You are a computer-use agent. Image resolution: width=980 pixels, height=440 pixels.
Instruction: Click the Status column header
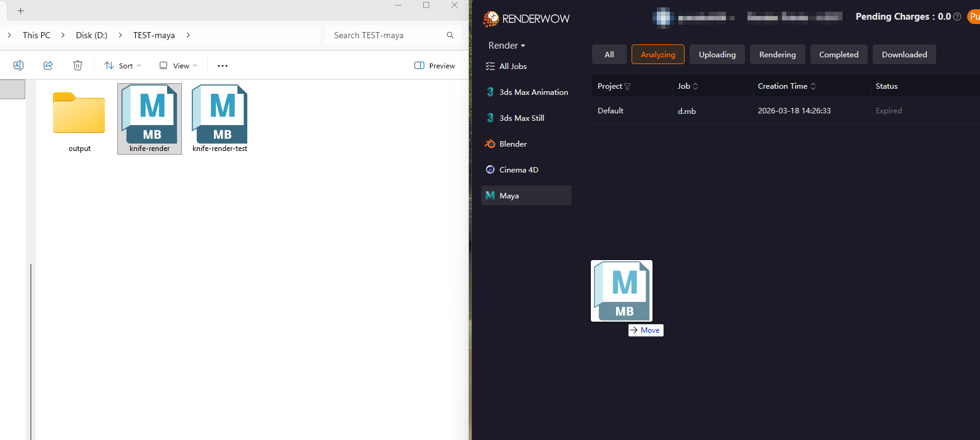(x=886, y=86)
